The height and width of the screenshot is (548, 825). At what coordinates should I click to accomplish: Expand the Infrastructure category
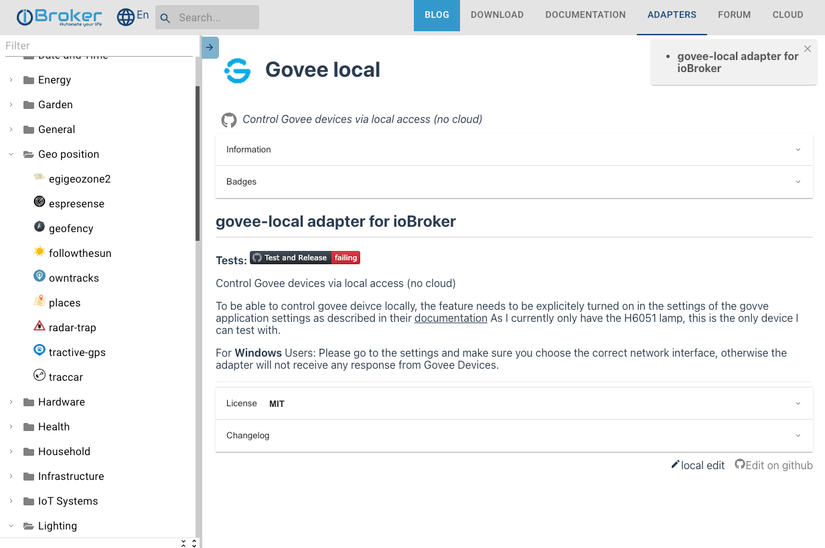pos(11,476)
